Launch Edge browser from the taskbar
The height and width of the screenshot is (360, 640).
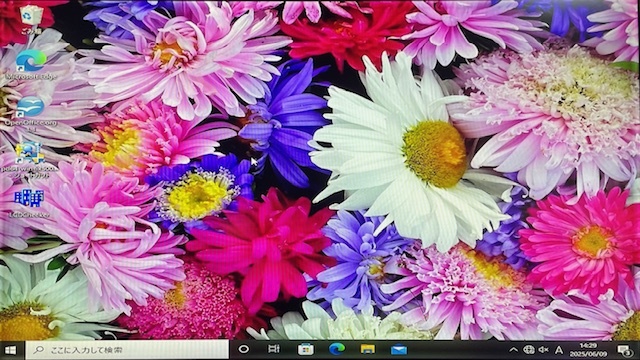(x=337, y=349)
